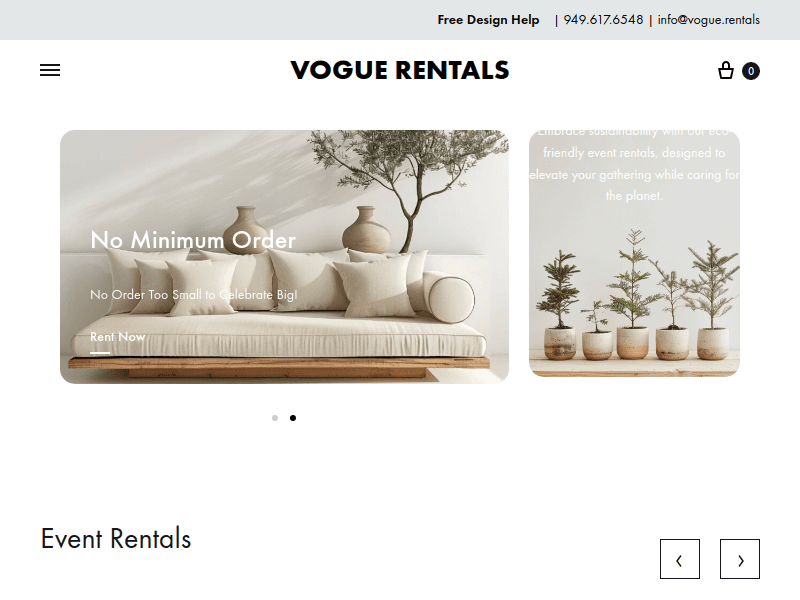Click the eco-friendly event rentals description text
Image resolution: width=800 pixels, height=600 pixels.
tap(634, 164)
